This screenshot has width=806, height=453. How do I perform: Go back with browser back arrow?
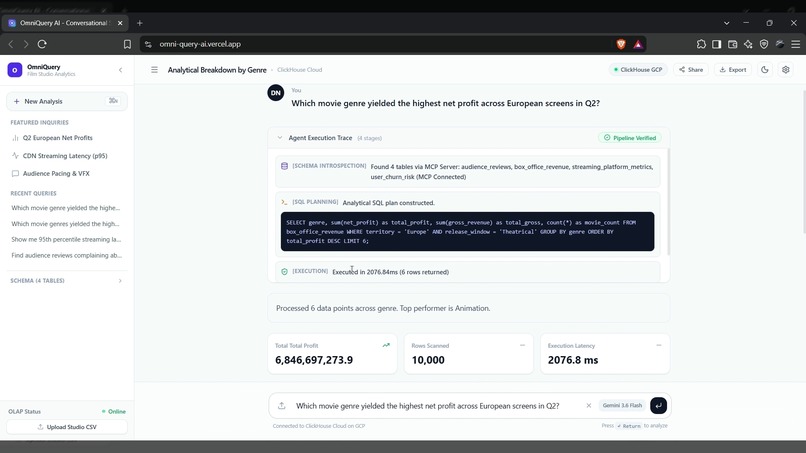11,44
